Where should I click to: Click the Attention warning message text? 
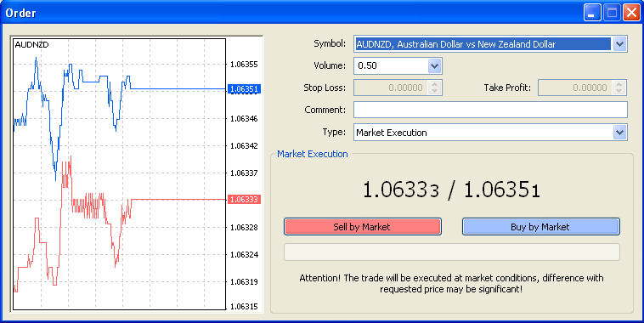coord(451,284)
